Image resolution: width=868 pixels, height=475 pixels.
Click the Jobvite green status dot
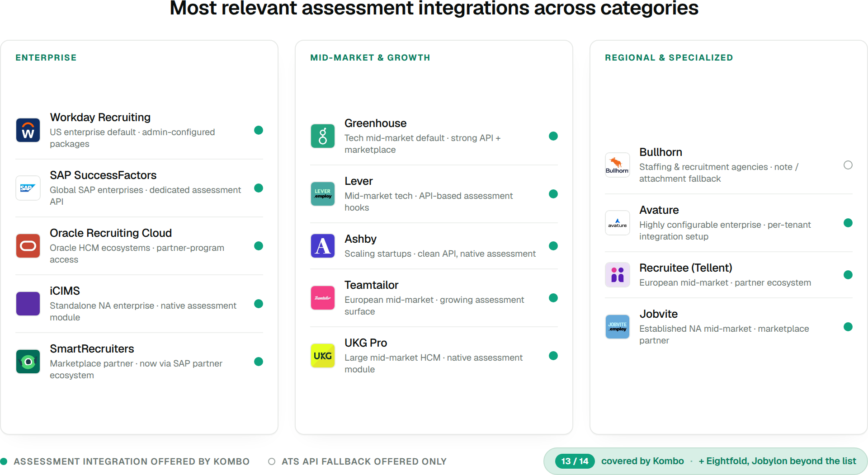[848, 327]
